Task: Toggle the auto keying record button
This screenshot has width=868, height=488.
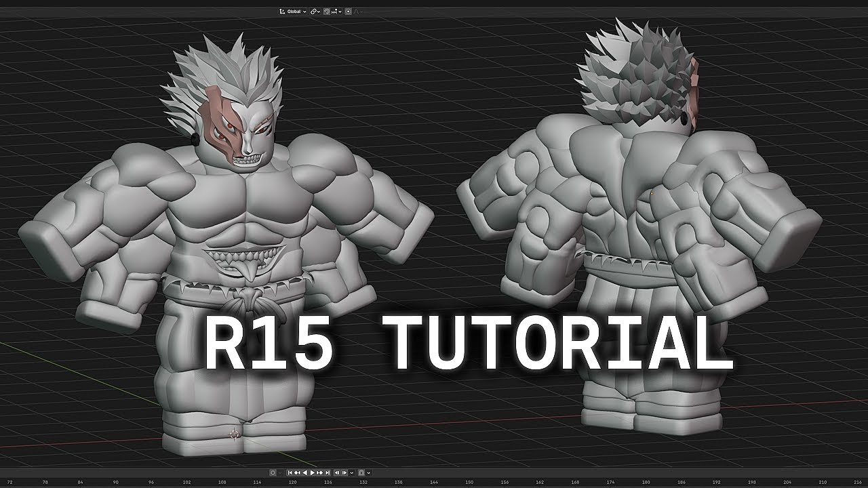Action: click(273, 472)
